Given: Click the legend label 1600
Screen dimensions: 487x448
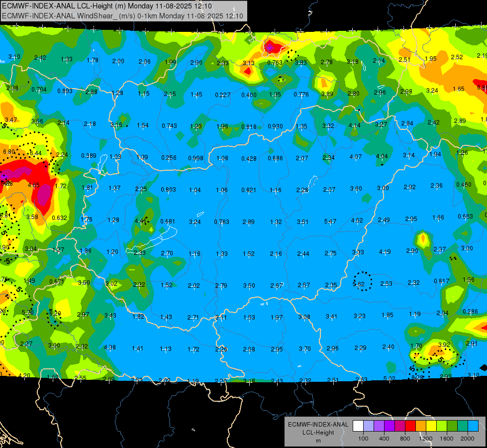Looking at the screenshot, I should coord(447,439).
